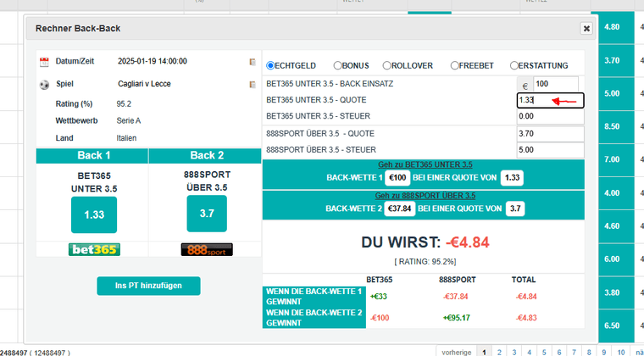
Task: Copy the match name via the clipboard icon
Action: tap(253, 85)
